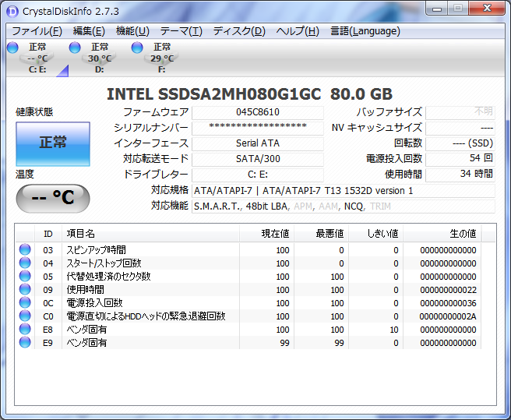Click the 34 時間 usage hours field
This screenshot has height=420, width=511.
460,175
